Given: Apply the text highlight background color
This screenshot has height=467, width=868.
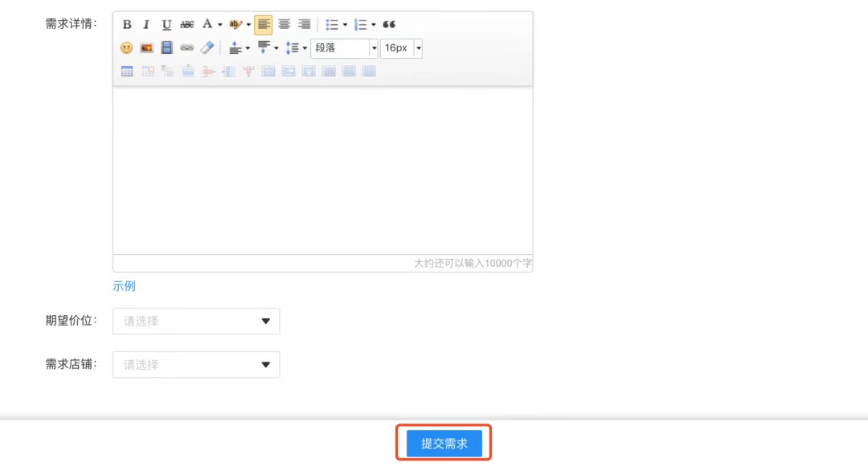Looking at the screenshot, I should [x=235, y=24].
